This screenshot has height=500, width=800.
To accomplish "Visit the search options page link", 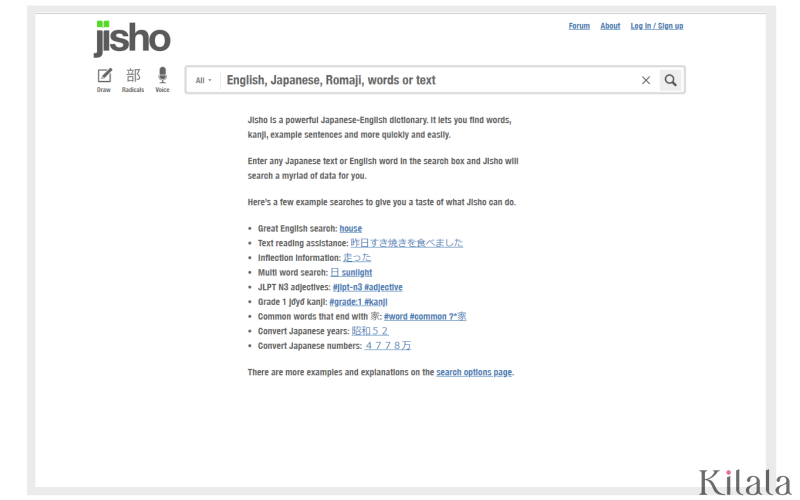I will pos(474,372).
